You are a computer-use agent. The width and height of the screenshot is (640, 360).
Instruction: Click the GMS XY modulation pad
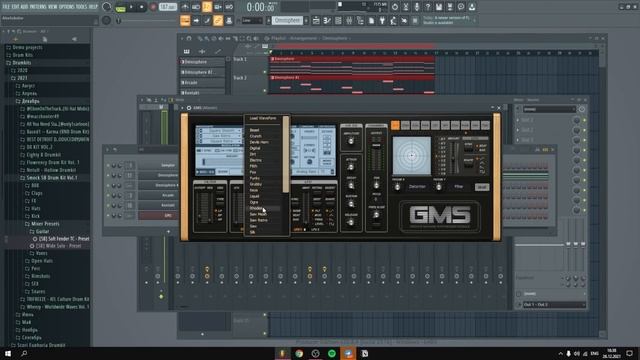[411, 156]
